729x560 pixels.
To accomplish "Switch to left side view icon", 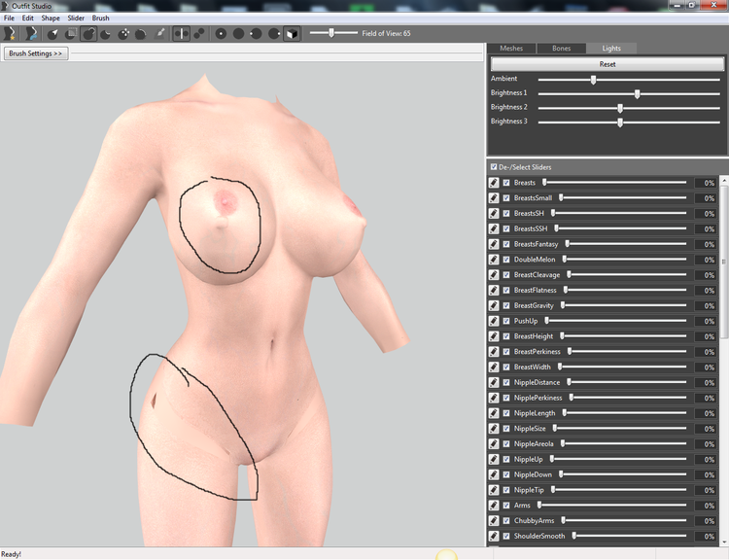I will (x=257, y=33).
